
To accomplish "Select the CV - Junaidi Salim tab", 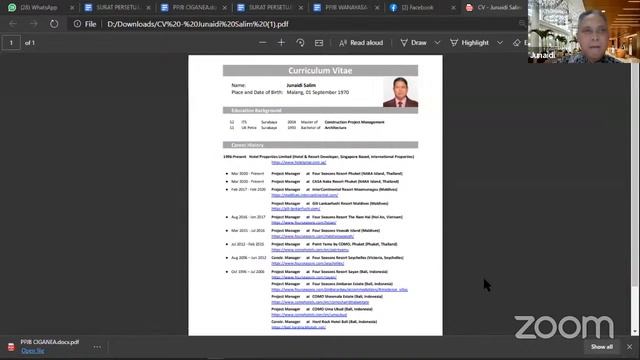I will 494,7.
